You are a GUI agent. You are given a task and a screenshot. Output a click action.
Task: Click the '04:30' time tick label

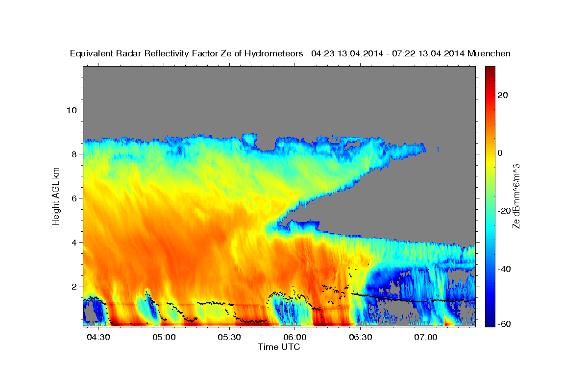click(98, 338)
